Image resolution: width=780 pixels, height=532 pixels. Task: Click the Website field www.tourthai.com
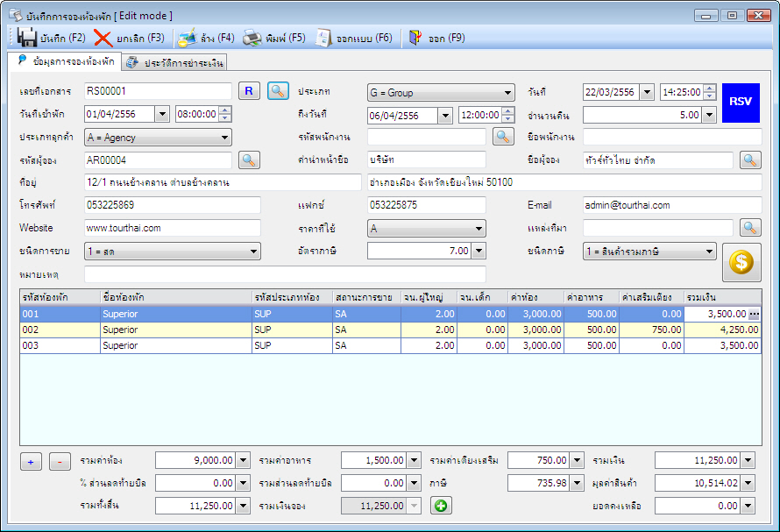point(173,228)
